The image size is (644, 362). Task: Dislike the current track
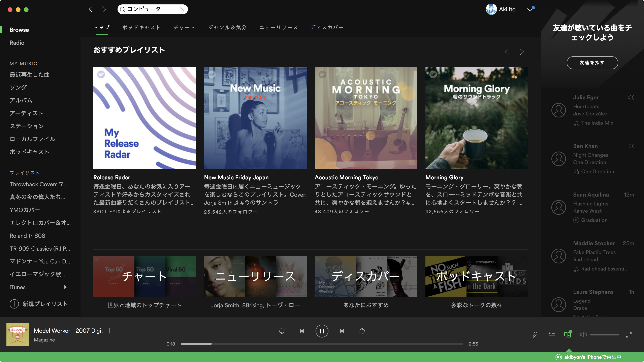coord(282,331)
